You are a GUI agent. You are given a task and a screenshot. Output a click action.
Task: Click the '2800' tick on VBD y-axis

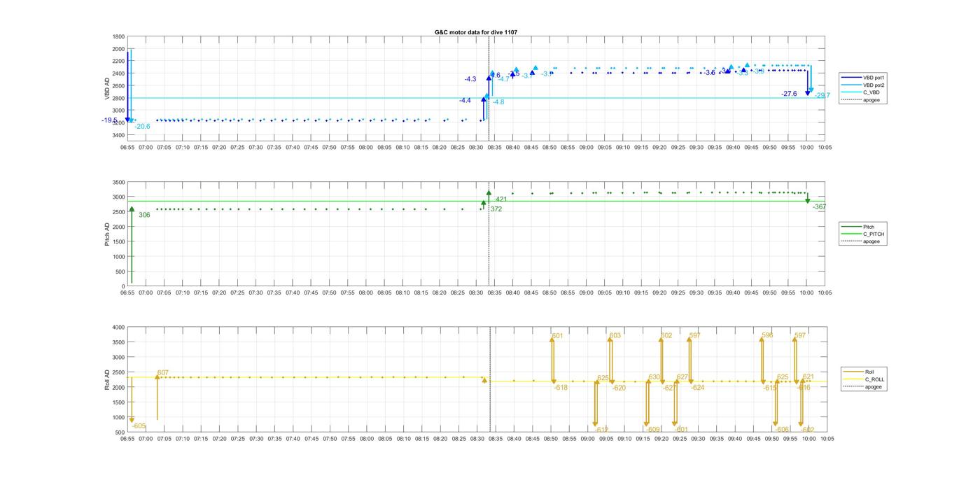click(118, 98)
